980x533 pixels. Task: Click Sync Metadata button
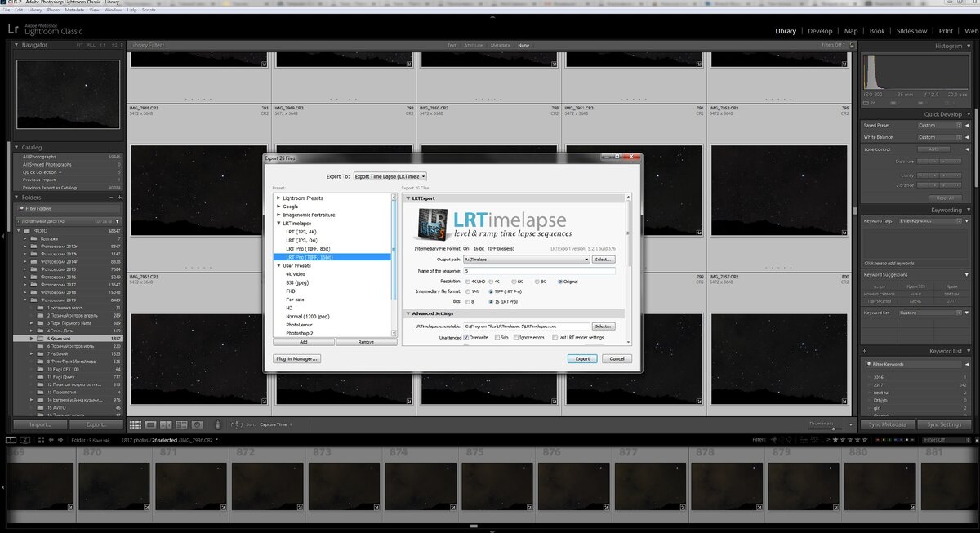coord(887,424)
